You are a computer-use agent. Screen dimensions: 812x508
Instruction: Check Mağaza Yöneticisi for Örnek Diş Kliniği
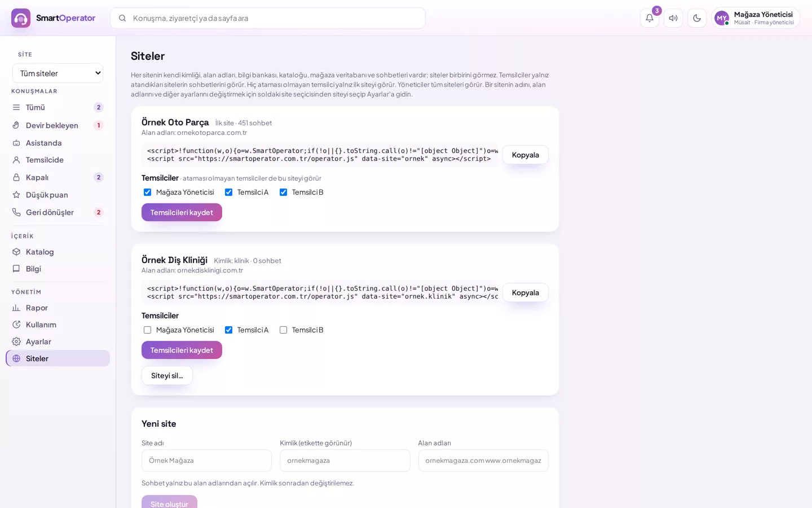[147, 330]
